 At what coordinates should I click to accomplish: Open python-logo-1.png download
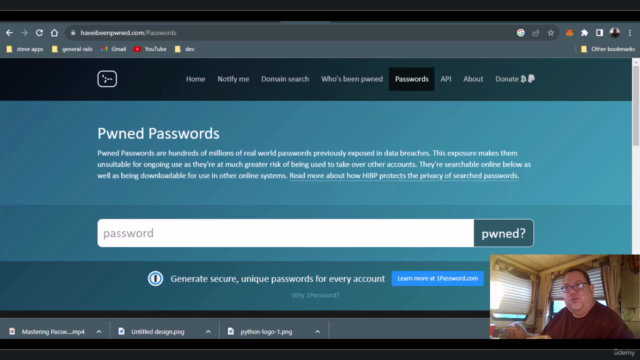pyautogui.click(x=261, y=331)
